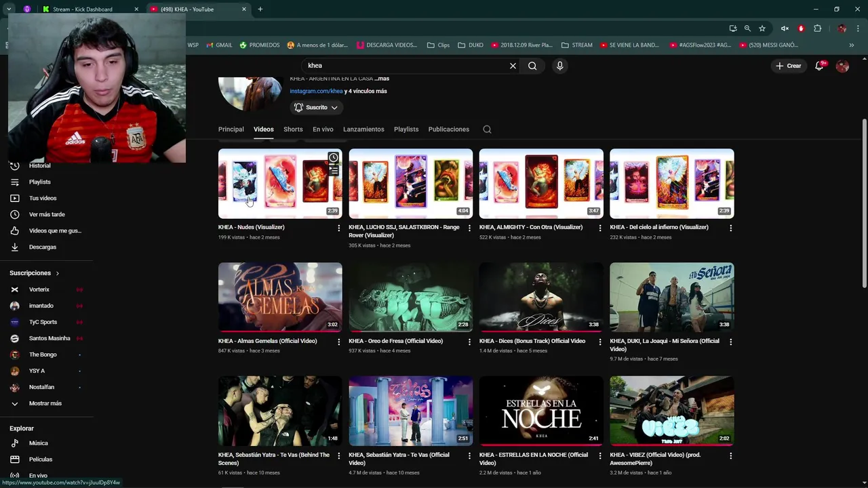This screenshot has width=868, height=488.
Task: Open options menu for Range Rover (Visualizer) video
Action: click(x=469, y=228)
